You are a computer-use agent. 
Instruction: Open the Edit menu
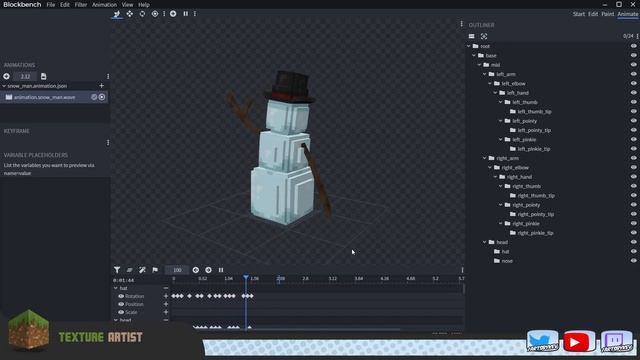(x=65, y=5)
